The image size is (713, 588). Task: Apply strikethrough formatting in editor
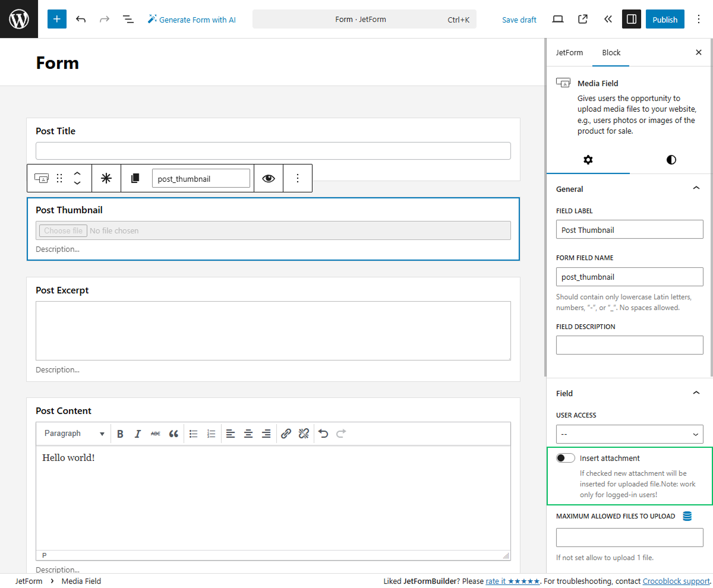[156, 434]
